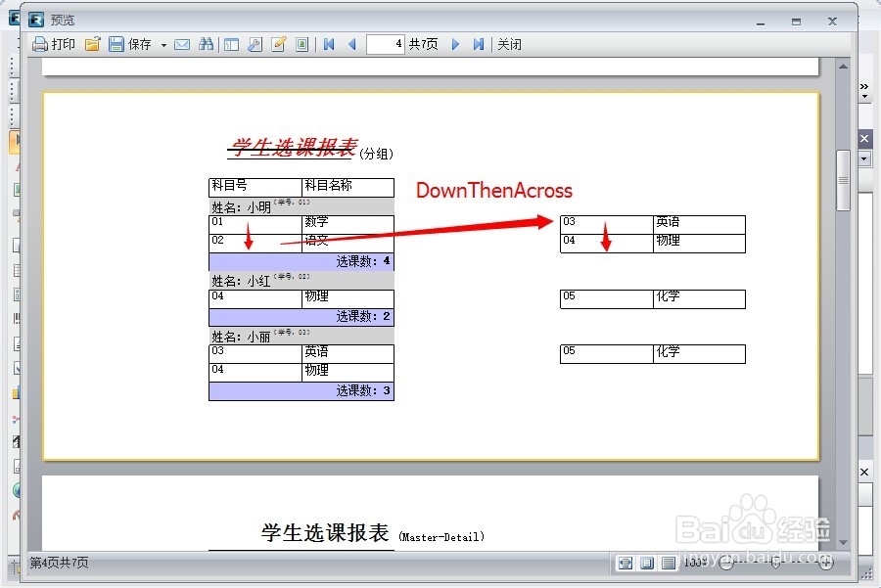Send report by email via envelope icon
881x588 pixels.
181,44
